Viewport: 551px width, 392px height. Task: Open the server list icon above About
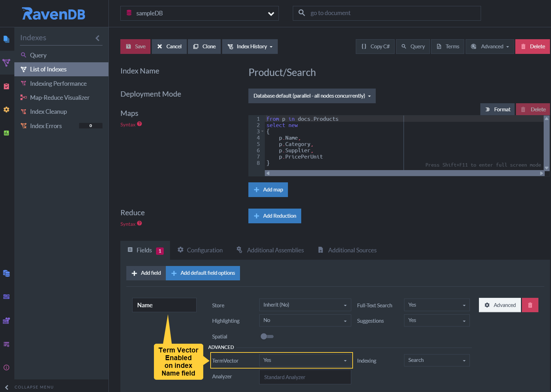[6, 344]
